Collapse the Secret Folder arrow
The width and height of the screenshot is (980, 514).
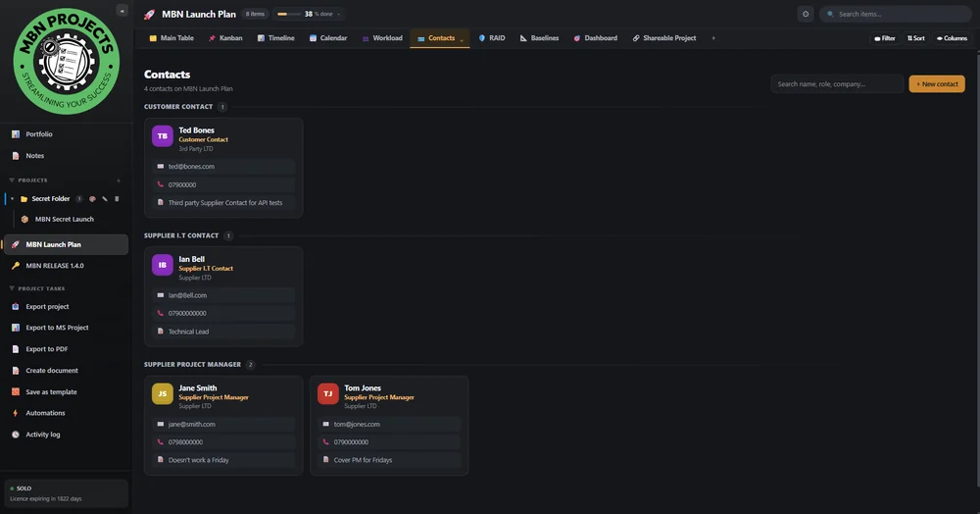click(x=12, y=199)
